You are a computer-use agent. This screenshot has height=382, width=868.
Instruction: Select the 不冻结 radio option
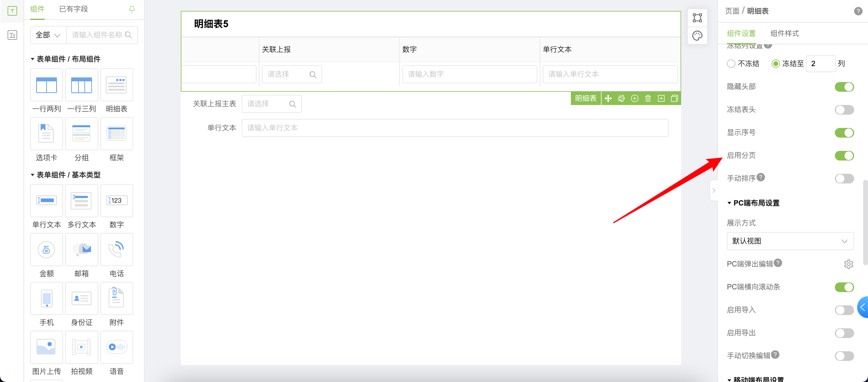(731, 63)
